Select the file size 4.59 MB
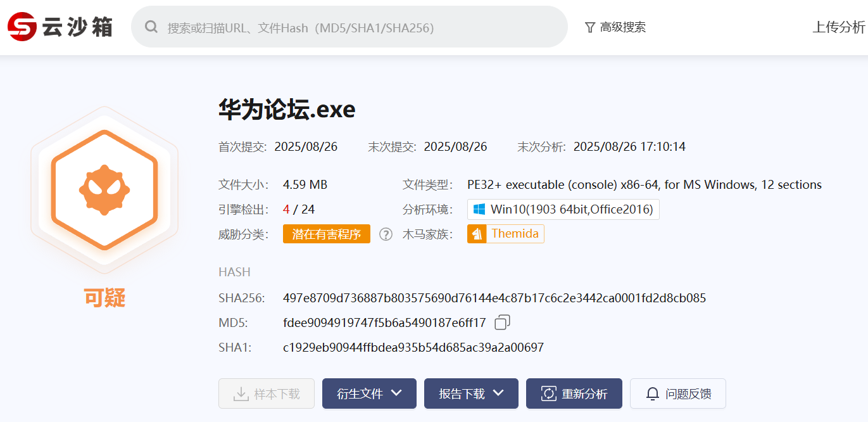This screenshot has width=868, height=422. (x=305, y=185)
